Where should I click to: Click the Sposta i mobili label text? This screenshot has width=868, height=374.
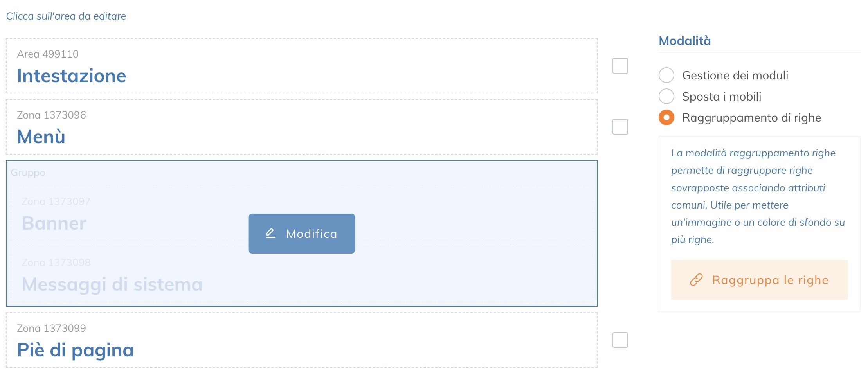[x=721, y=96]
